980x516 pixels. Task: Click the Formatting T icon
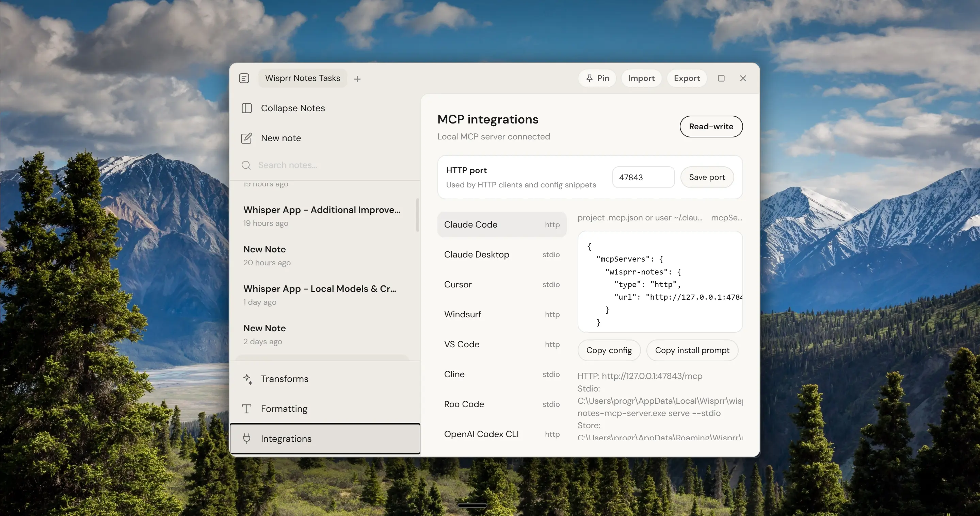tap(246, 409)
